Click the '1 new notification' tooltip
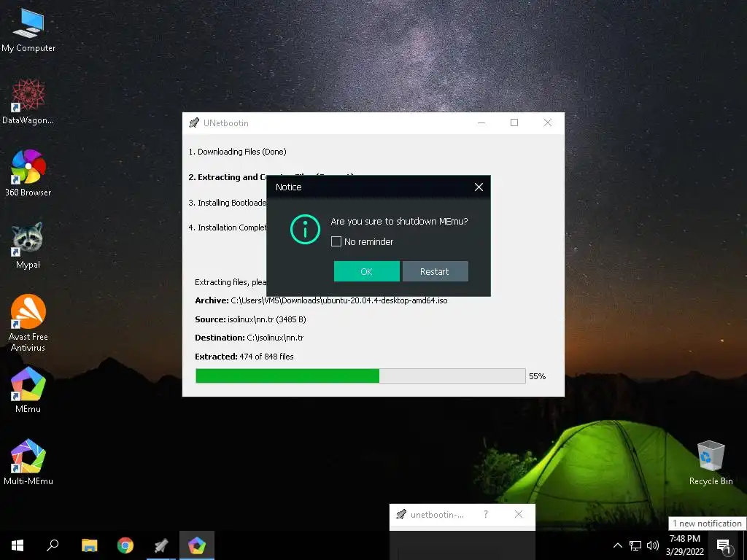Screen dimensions: 747x560 point(707,524)
